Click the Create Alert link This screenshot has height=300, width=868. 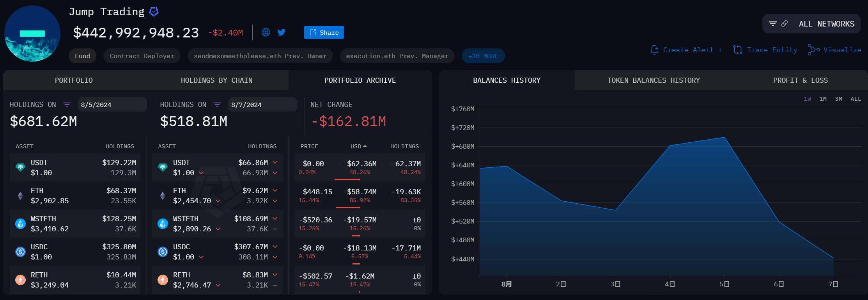[x=686, y=50]
